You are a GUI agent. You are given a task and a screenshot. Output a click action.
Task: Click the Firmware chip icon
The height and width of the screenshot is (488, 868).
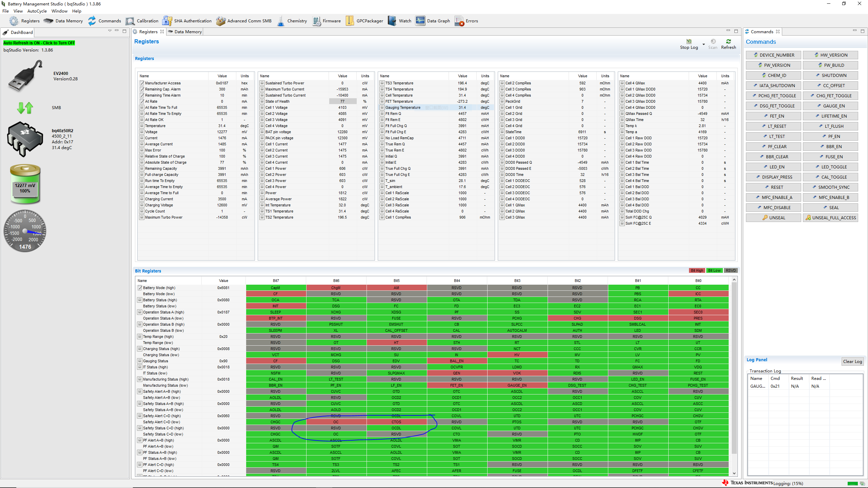(x=317, y=21)
